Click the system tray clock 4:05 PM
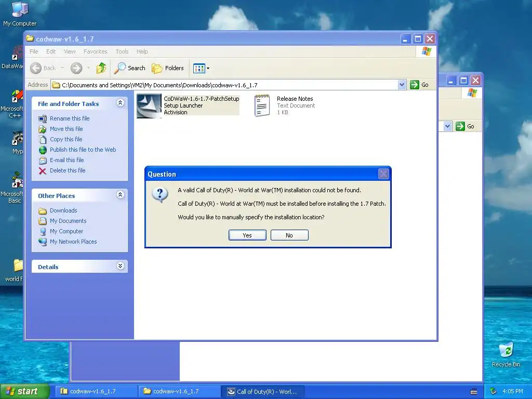The height and width of the screenshot is (399, 532). tap(513, 391)
